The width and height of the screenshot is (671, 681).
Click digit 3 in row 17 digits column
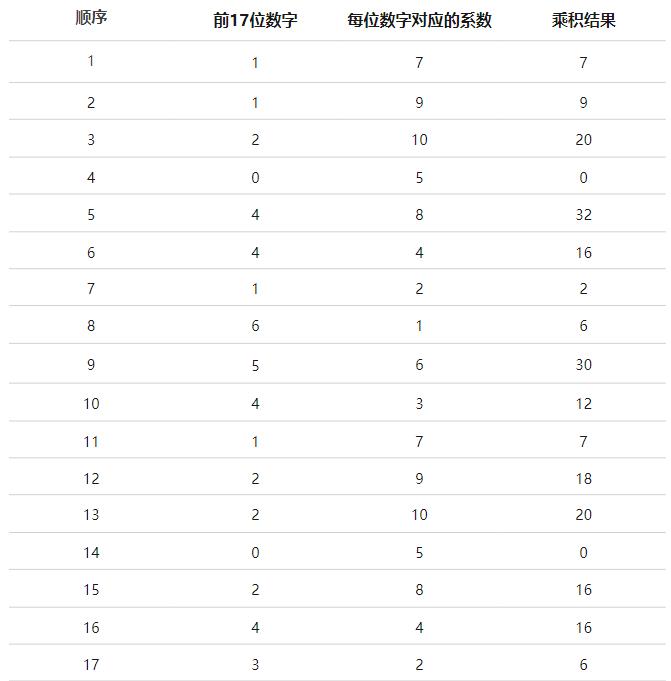[x=255, y=665]
